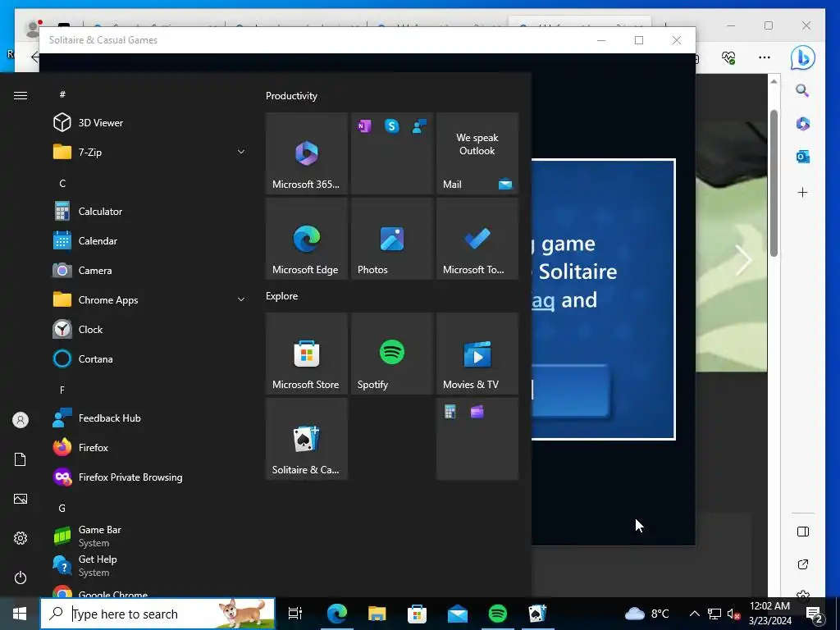Screen dimensions: 840x630
Task: Open the Pictures shortcut in the Start sidebar
Action: 21,499
